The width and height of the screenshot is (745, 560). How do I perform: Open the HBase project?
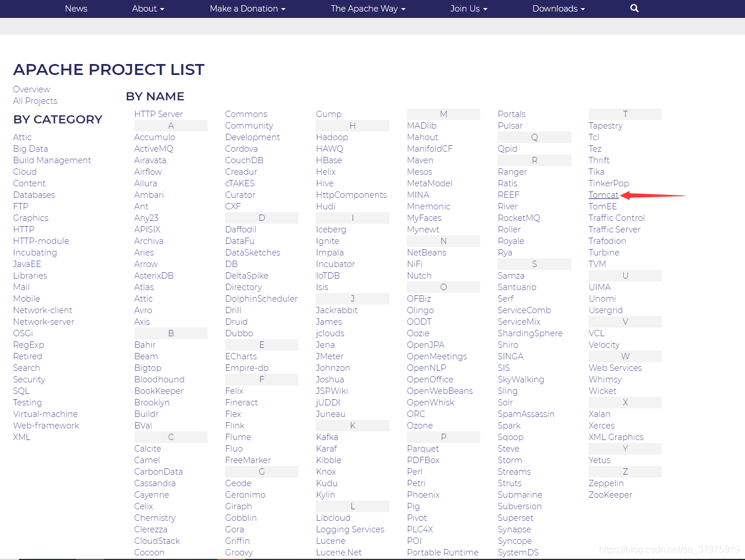pos(329,160)
